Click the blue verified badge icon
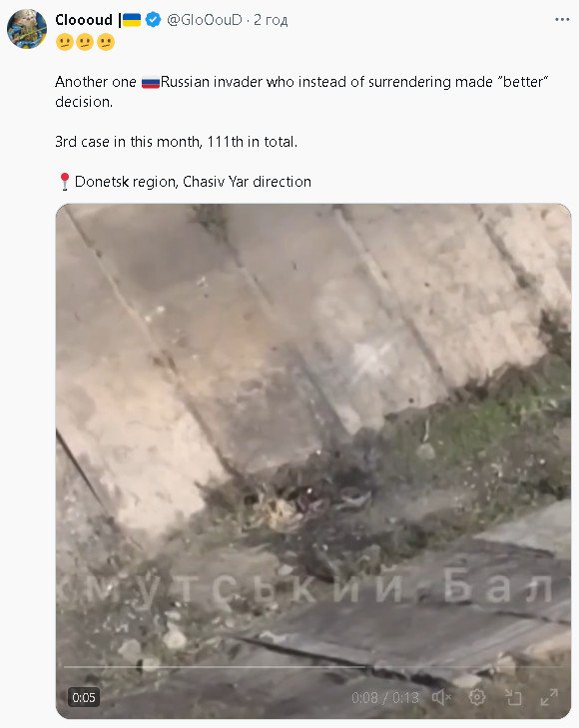The image size is (579, 728). pos(153,20)
